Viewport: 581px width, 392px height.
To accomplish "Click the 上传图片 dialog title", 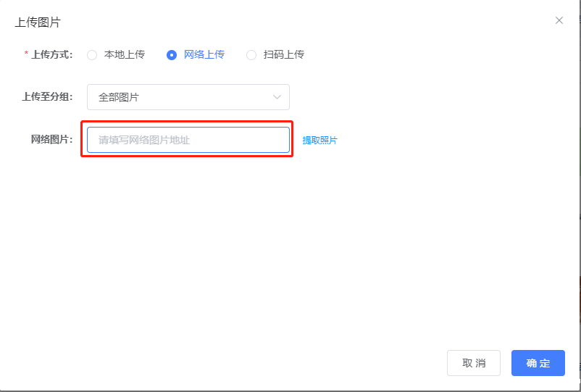I will click(x=38, y=22).
